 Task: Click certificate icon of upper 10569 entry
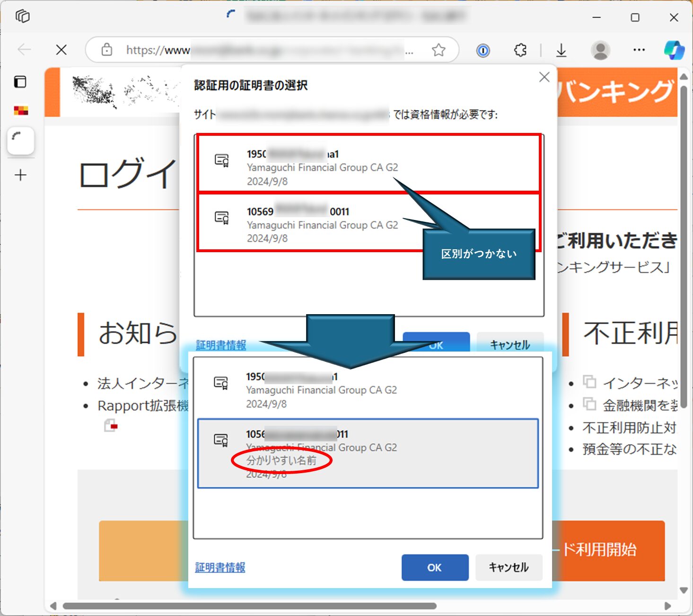click(222, 218)
